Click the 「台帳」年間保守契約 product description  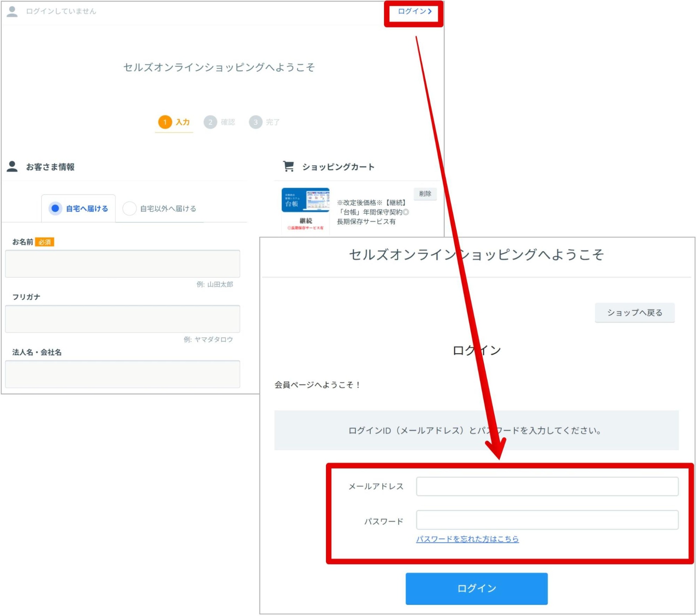click(x=373, y=212)
